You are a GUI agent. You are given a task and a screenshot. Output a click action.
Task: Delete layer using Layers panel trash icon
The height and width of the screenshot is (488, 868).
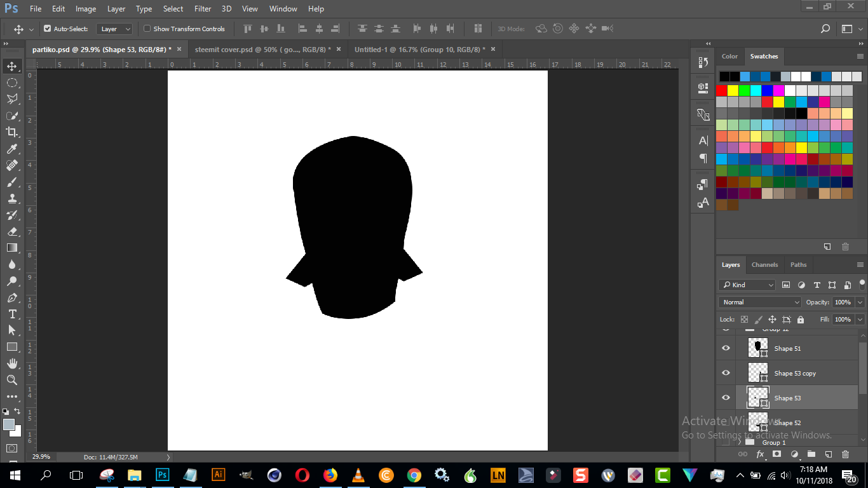pos(845,454)
